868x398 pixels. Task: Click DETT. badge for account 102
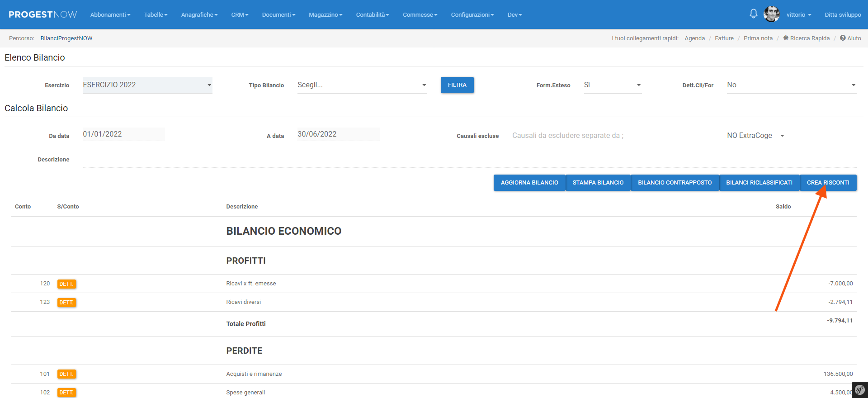66,393
